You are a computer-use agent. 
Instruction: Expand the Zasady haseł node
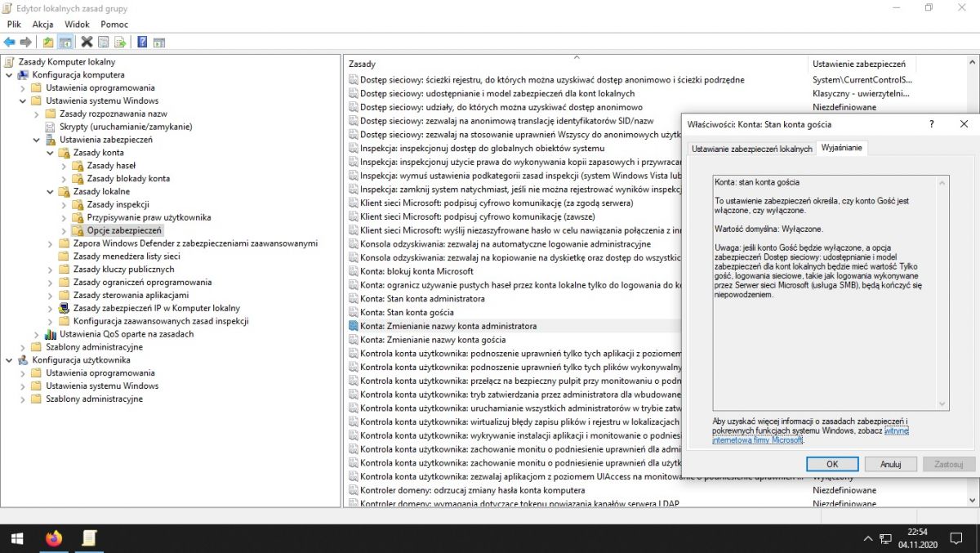[64, 166]
